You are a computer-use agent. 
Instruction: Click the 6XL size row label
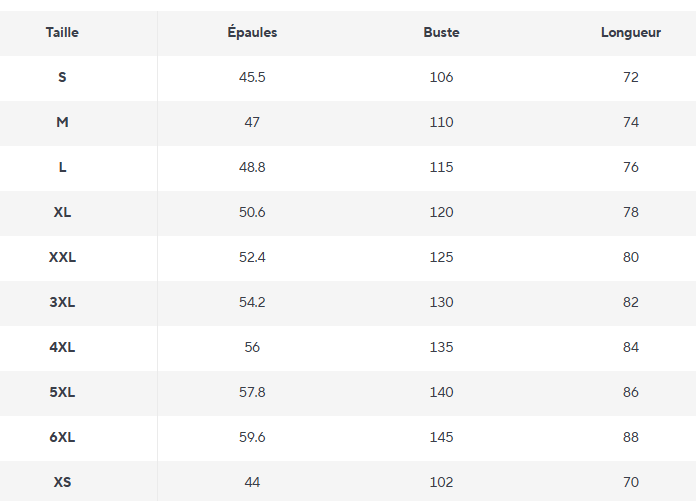pos(62,437)
